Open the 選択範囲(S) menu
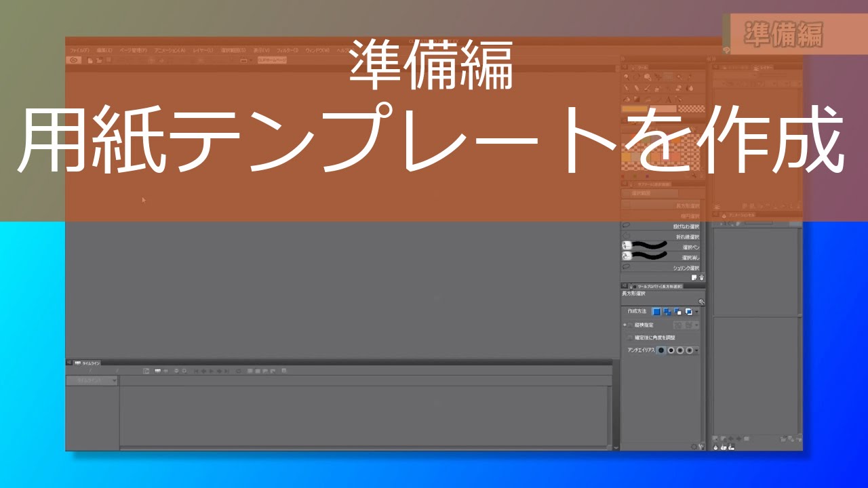Viewport: 868px width, 488px height. click(233, 50)
